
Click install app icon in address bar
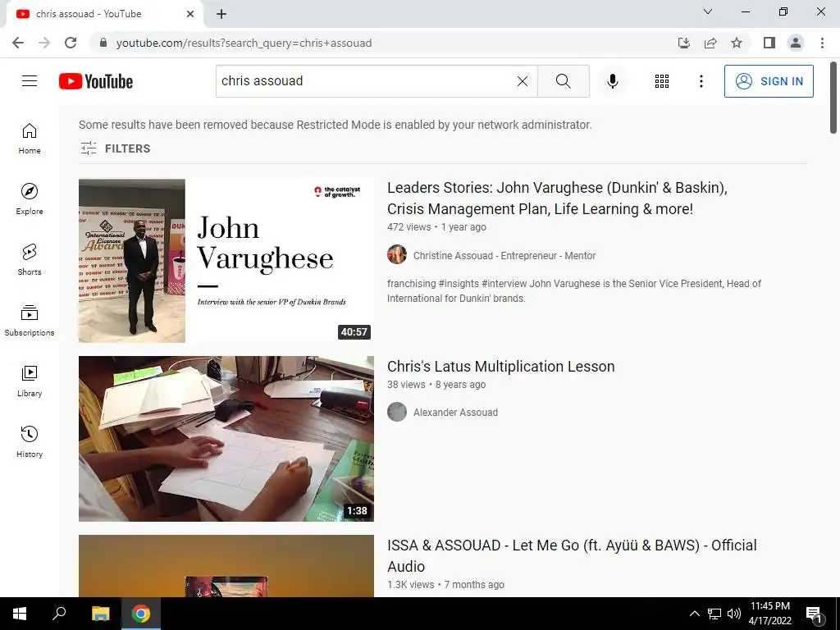pyautogui.click(x=684, y=43)
